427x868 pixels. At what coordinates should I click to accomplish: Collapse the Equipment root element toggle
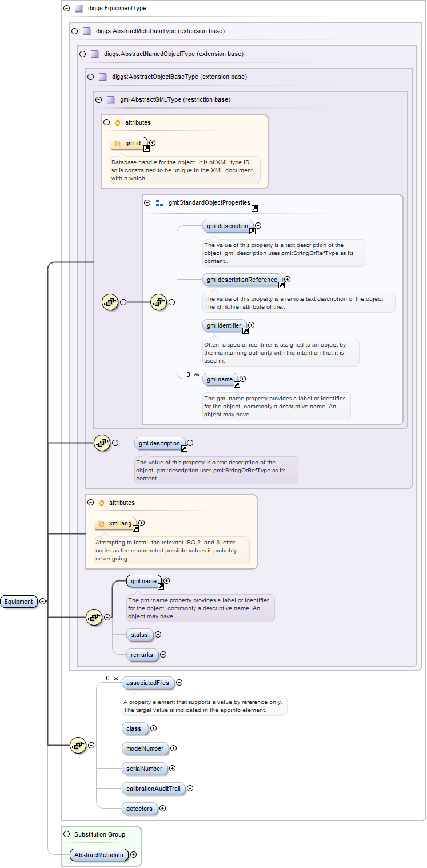(43, 601)
